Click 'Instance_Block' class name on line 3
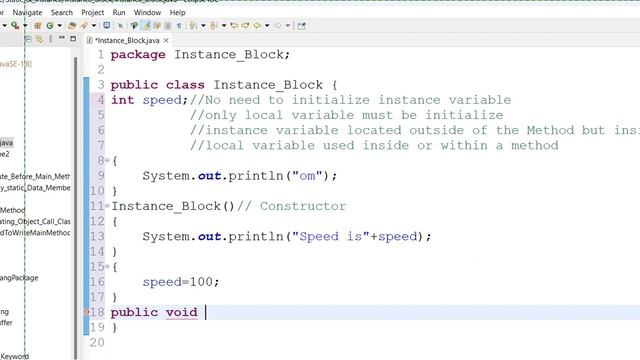Viewport: 640px width, 360px height. point(268,85)
